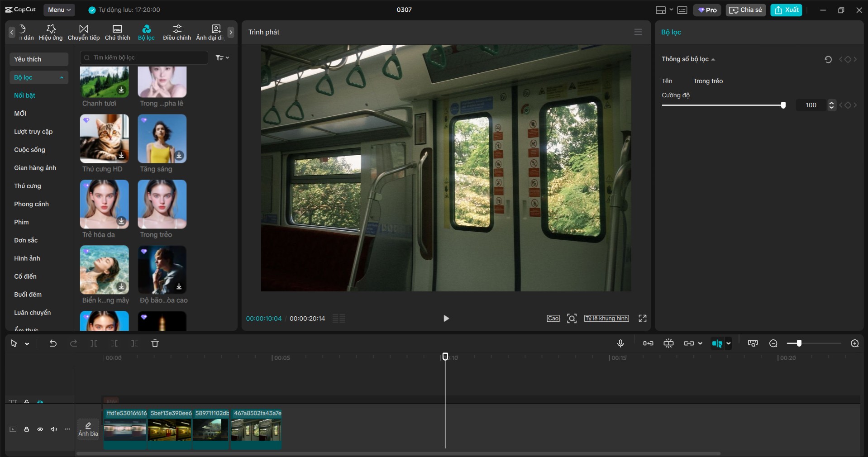Screen dimensions: 868x457
Task: Toggle main track visibility eye icon
Action: pyautogui.click(x=40, y=429)
